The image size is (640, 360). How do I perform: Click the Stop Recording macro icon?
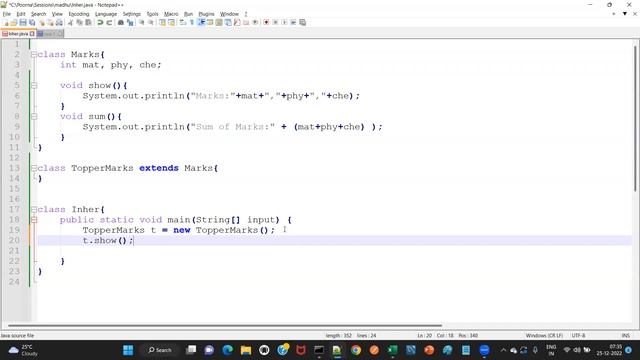(x=275, y=23)
